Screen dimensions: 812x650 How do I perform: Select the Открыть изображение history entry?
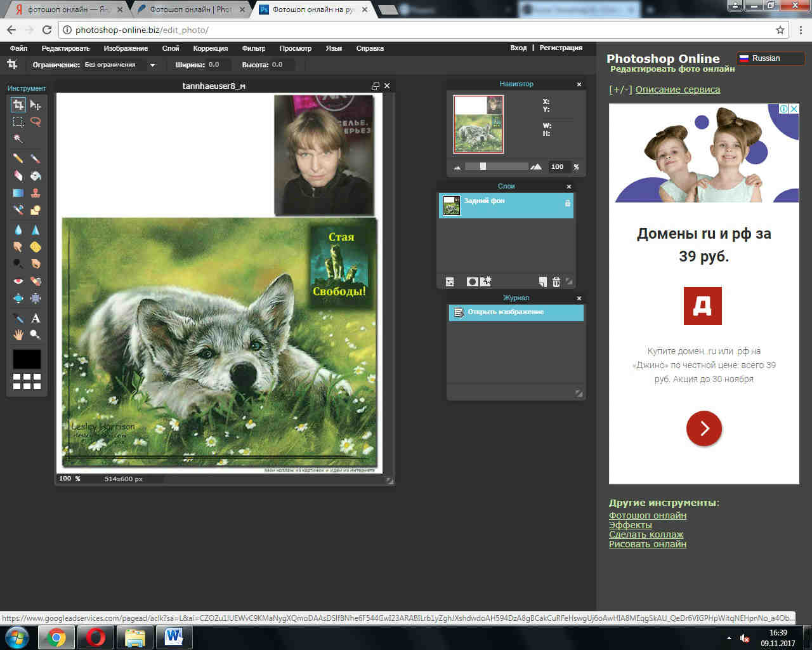click(x=516, y=312)
